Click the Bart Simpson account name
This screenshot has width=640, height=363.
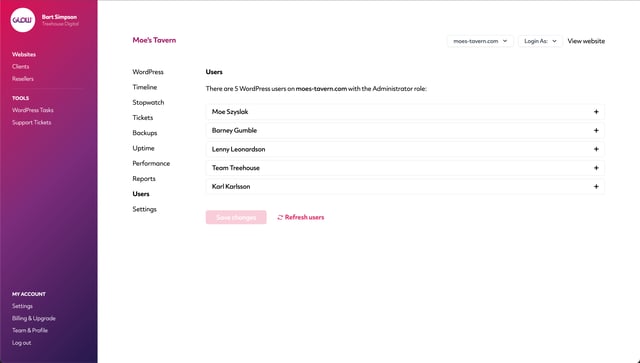[x=59, y=17]
